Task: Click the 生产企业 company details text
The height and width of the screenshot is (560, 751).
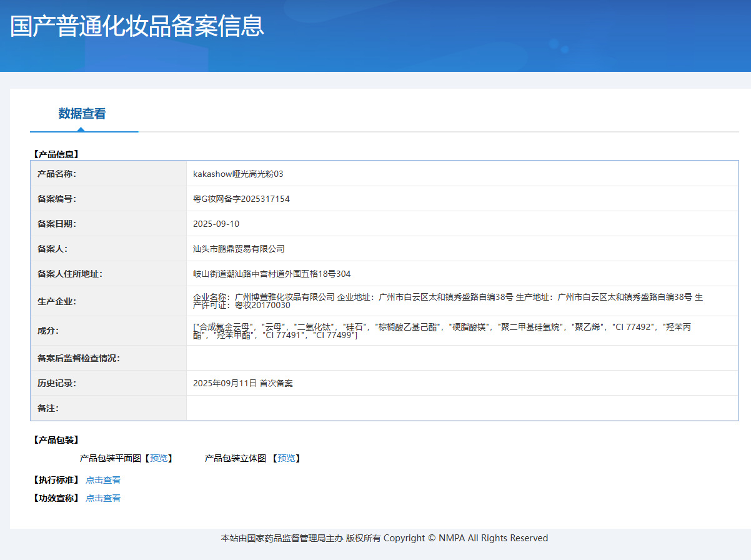Action: pos(447,301)
